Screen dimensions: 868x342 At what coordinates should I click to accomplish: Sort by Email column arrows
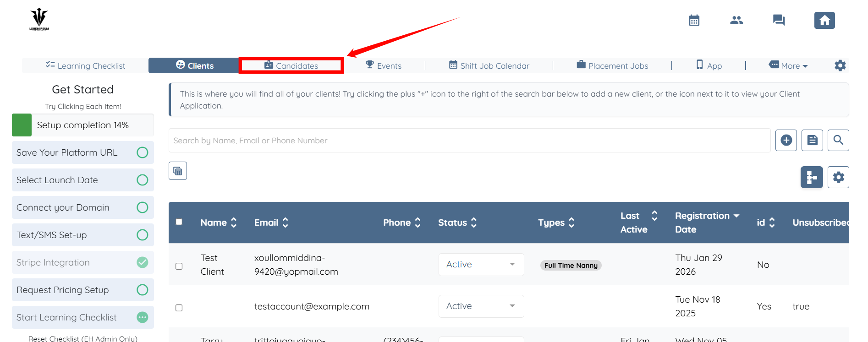point(285,223)
